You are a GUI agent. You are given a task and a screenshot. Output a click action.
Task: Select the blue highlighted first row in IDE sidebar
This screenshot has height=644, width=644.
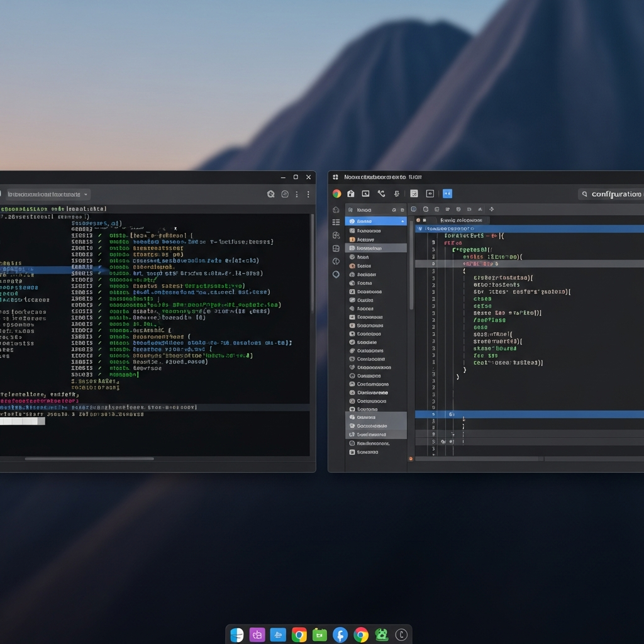click(376, 221)
